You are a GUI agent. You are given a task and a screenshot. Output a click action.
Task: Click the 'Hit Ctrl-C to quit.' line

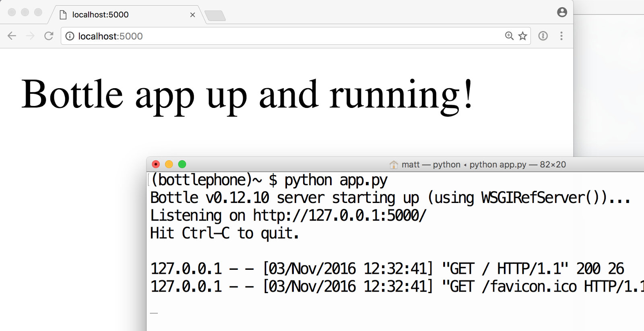click(x=225, y=233)
